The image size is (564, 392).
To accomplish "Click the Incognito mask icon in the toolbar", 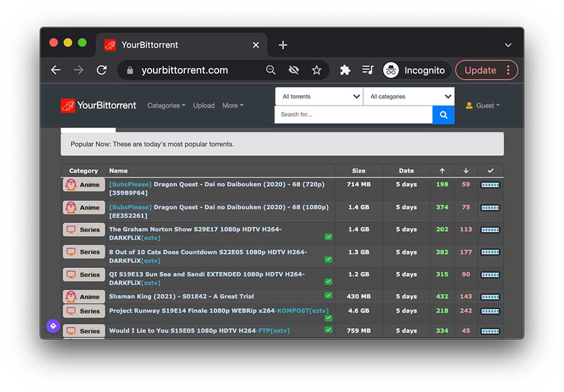I will click(391, 70).
